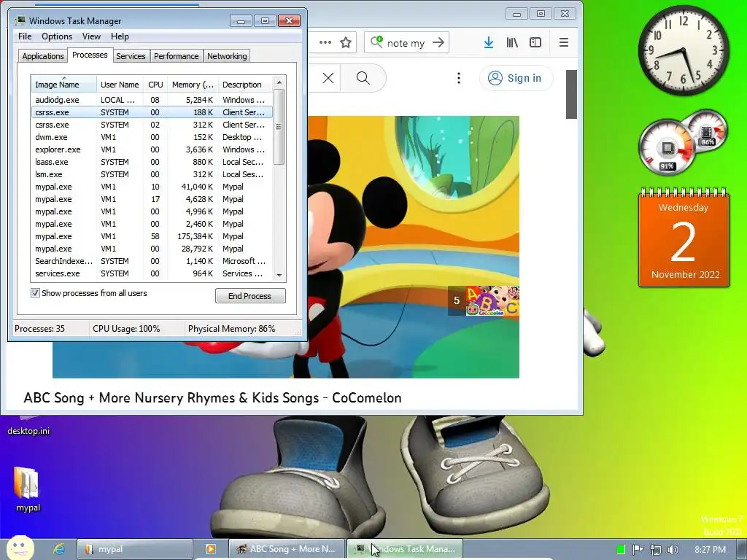747x560 pixels.
Task: Click the browser search input field 'note my'
Action: (405, 43)
